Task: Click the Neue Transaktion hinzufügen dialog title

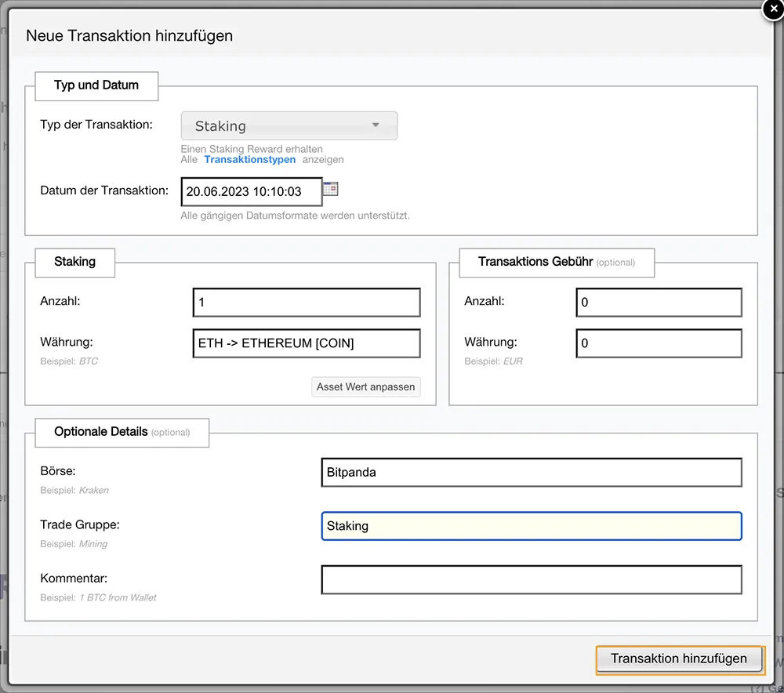Action: (129, 36)
